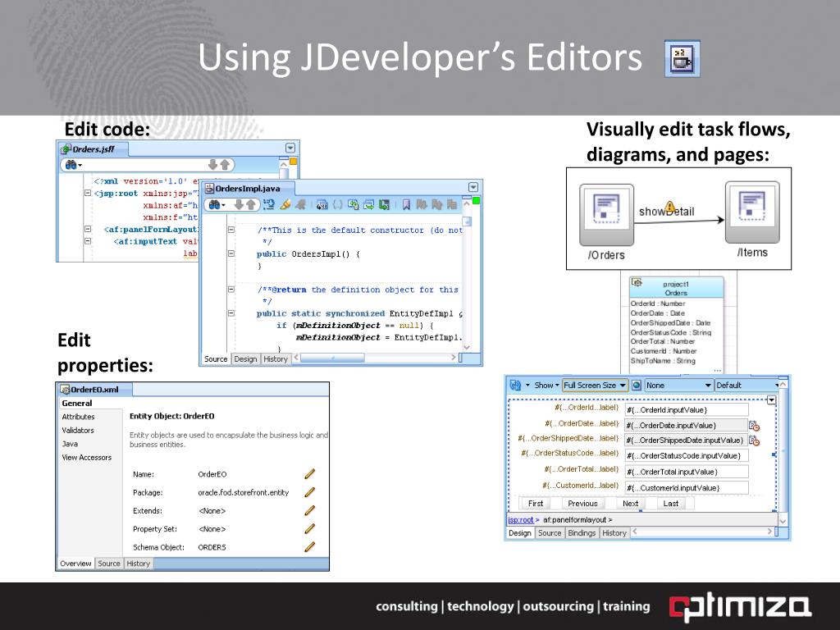This screenshot has width=840, height=630.
Task: Open the Show dropdown in design toolbar
Action: pos(546,386)
